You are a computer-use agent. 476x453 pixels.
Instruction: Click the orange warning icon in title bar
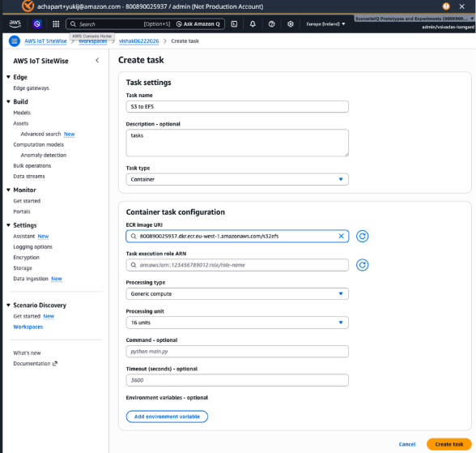pos(446,6)
